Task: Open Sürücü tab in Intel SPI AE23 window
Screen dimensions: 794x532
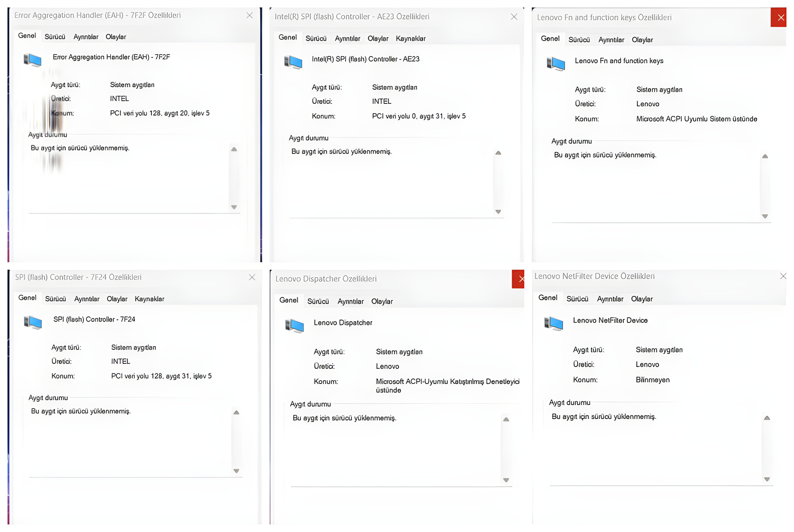Action: 316,39
